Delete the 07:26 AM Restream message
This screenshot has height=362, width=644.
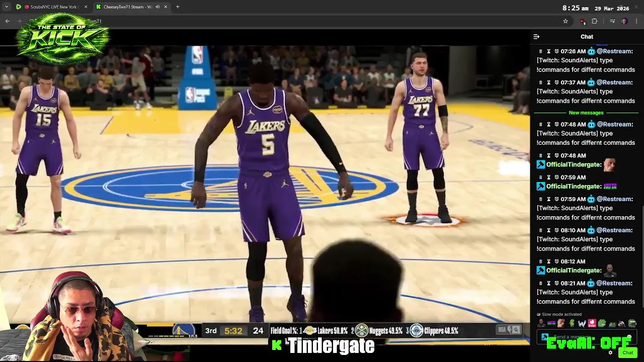pyautogui.click(x=541, y=51)
